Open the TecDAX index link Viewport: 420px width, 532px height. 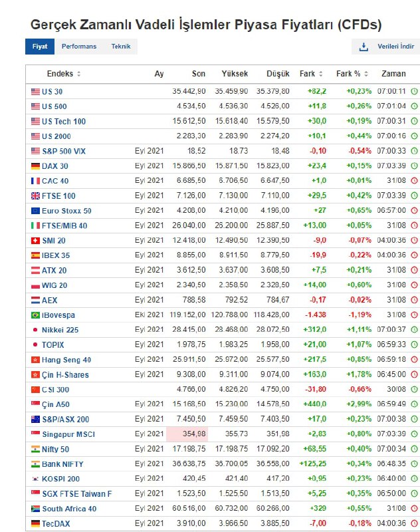coord(56,524)
